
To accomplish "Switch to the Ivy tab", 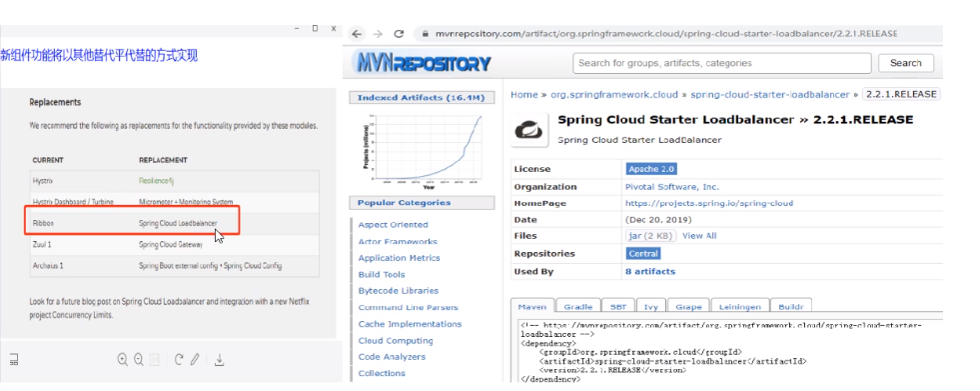I will 650,307.
